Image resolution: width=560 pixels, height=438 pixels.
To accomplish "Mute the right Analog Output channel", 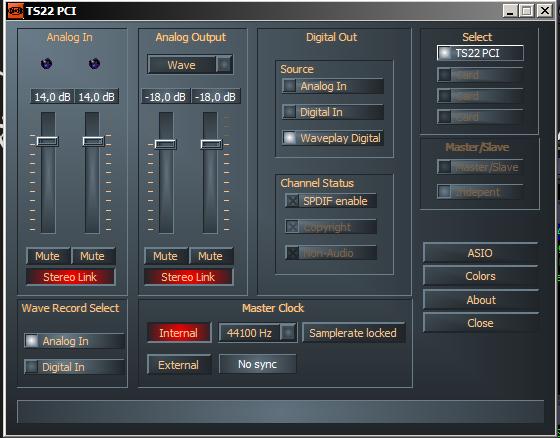I will click(211, 256).
